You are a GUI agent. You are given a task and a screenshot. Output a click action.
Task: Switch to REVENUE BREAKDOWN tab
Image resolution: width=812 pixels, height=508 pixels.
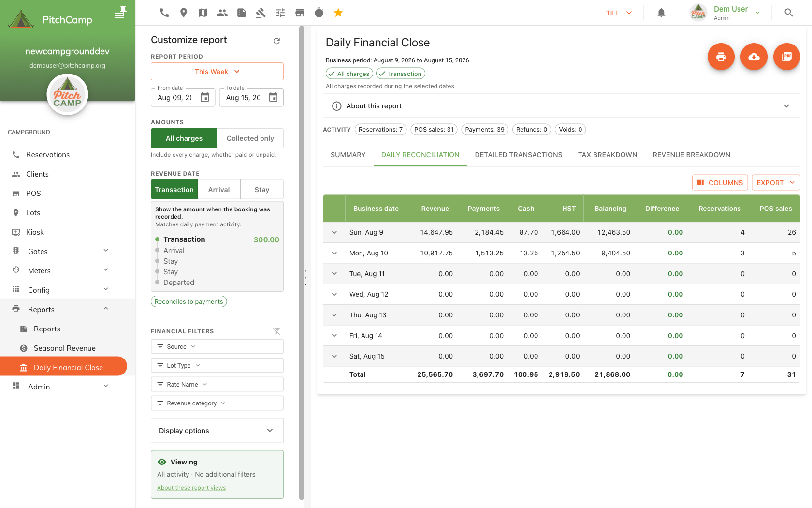692,155
